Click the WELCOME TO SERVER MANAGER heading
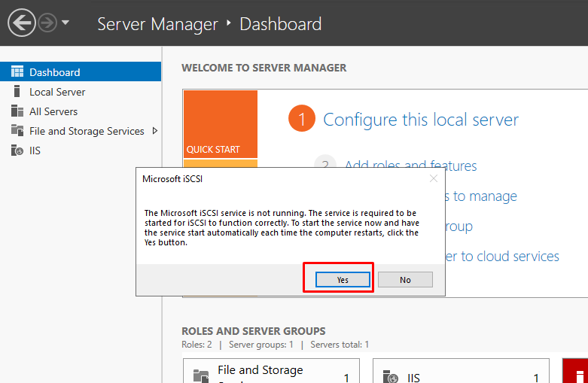The width and height of the screenshot is (588, 383). pyautogui.click(x=264, y=68)
